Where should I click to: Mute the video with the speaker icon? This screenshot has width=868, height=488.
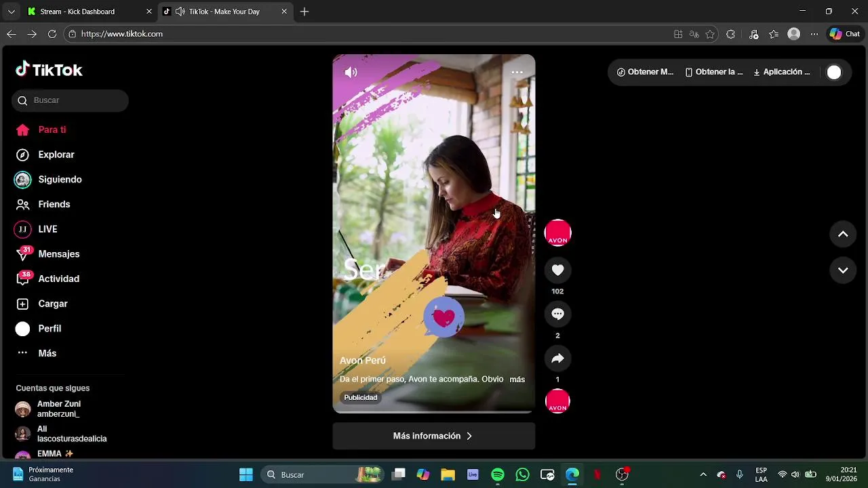point(351,73)
